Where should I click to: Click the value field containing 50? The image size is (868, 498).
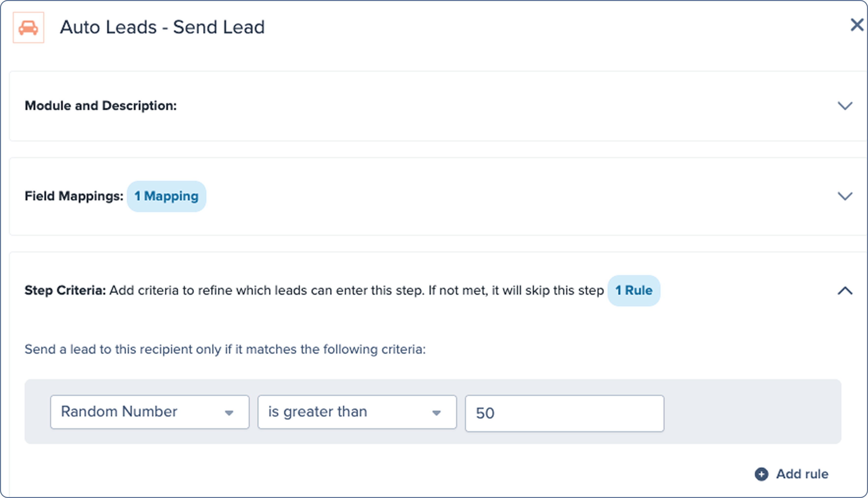[x=564, y=413]
